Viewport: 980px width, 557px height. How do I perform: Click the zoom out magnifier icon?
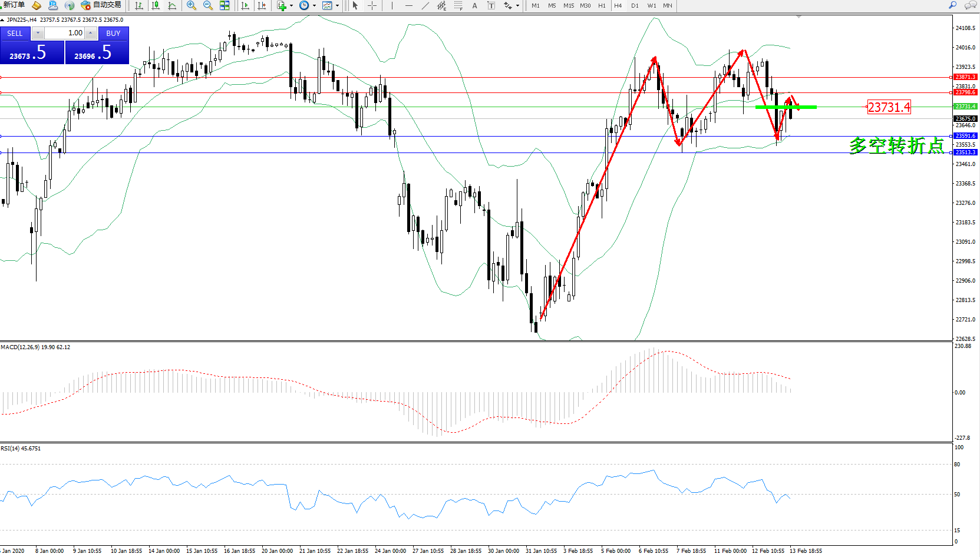pos(207,5)
